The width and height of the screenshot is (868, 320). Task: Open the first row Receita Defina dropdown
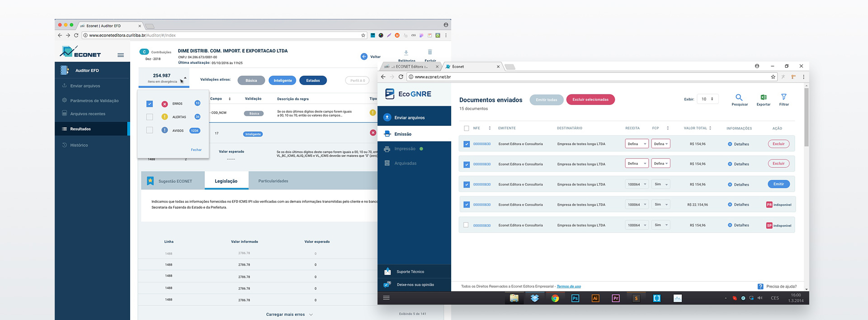pos(637,144)
